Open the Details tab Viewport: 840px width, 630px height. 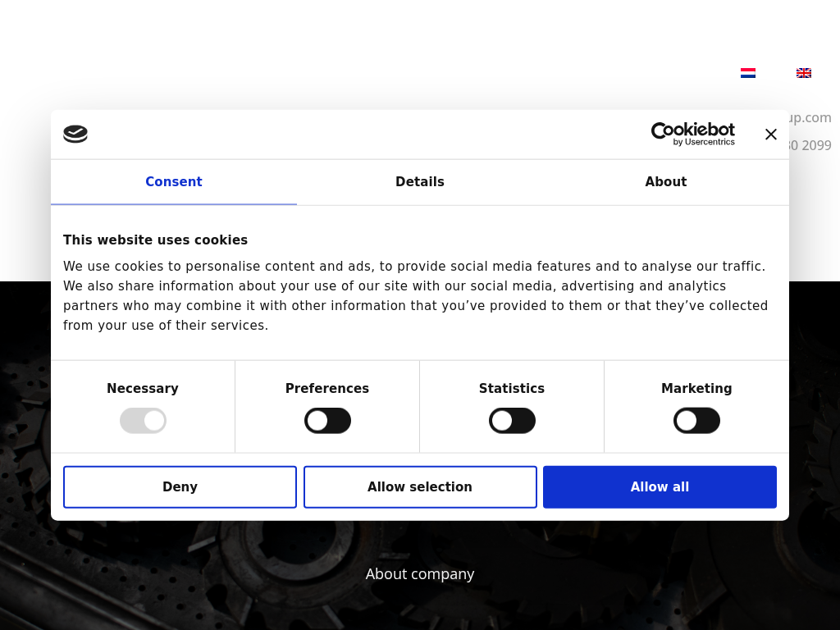419,182
